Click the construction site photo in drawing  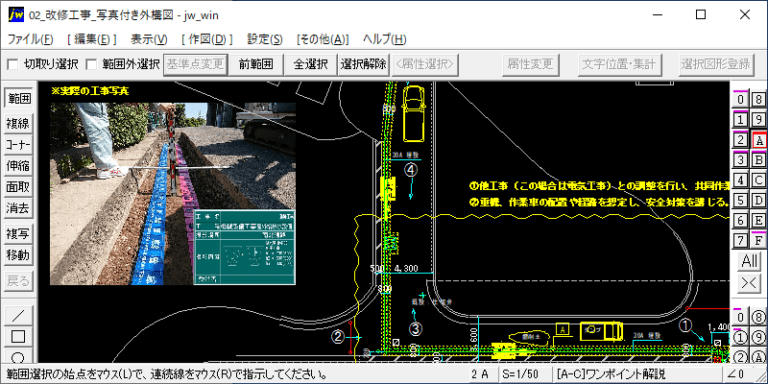(x=173, y=193)
